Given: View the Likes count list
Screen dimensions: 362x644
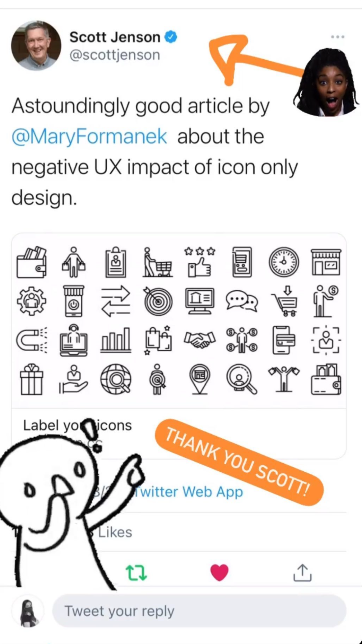Looking at the screenshot, I should tap(115, 532).
